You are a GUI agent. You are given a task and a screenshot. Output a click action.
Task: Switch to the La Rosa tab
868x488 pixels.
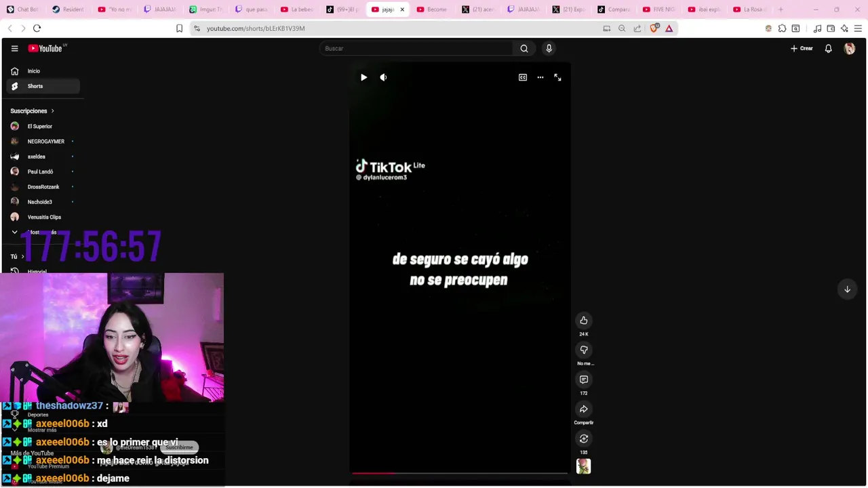tap(751, 9)
